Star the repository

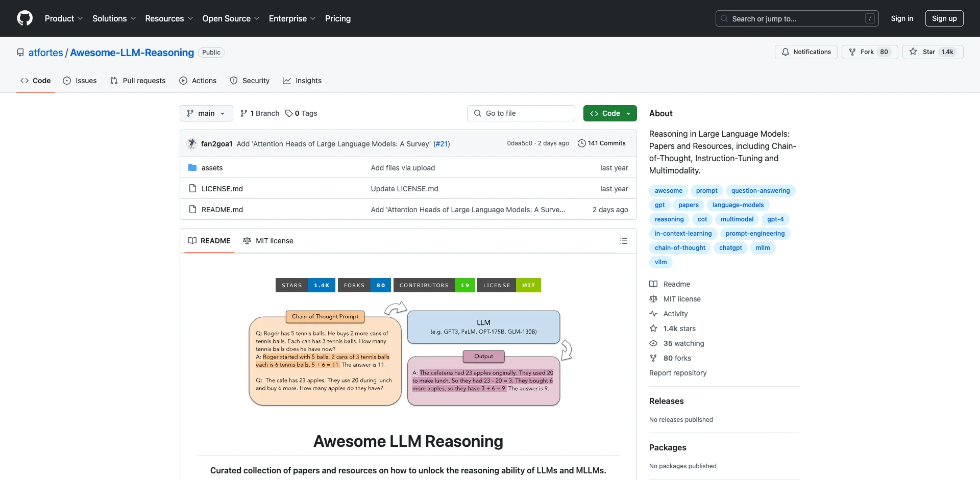[x=933, y=52]
